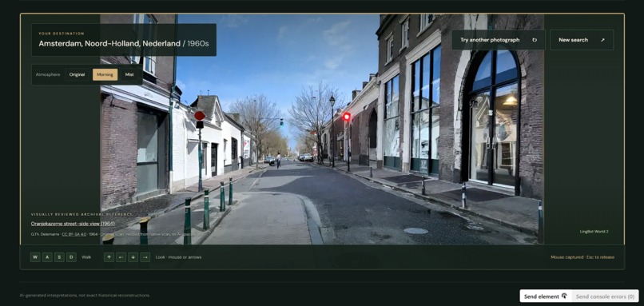This screenshot has height=306, width=644.
Task: Click the cursor icon beside Send element
Action: coord(564,296)
